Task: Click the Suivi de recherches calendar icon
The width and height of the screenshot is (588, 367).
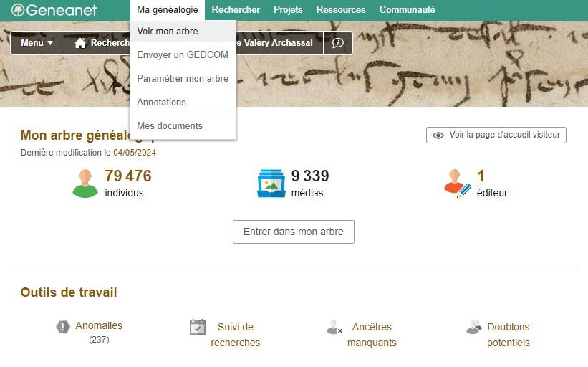Action: pos(198,327)
